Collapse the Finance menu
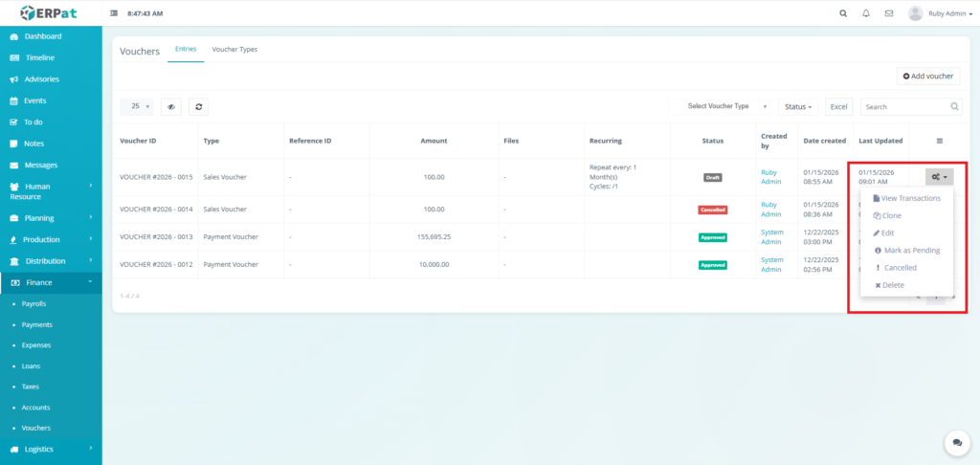This screenshot has width=980, height=465. 51,282
